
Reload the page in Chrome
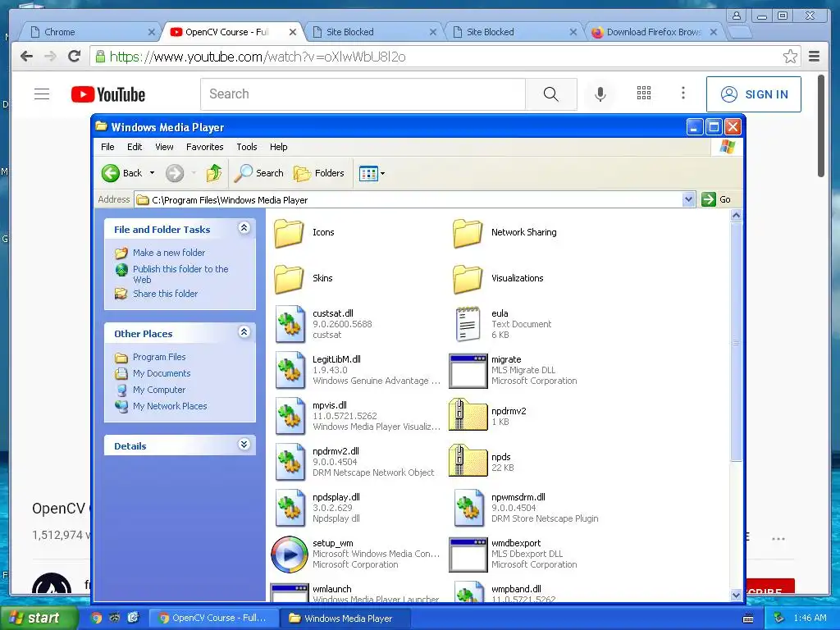click(75, 57)
